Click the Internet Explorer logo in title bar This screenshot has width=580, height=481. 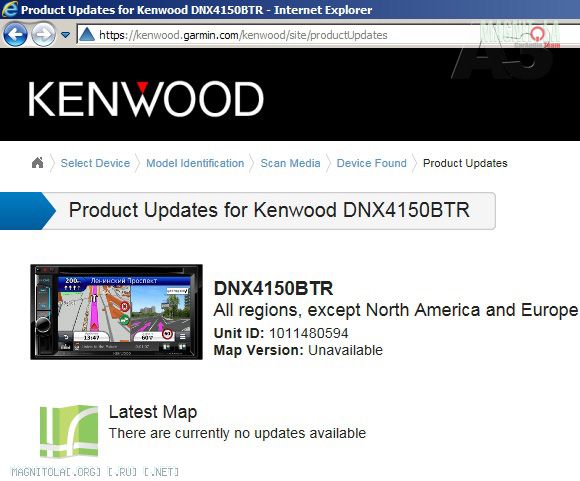click(10, 9)
